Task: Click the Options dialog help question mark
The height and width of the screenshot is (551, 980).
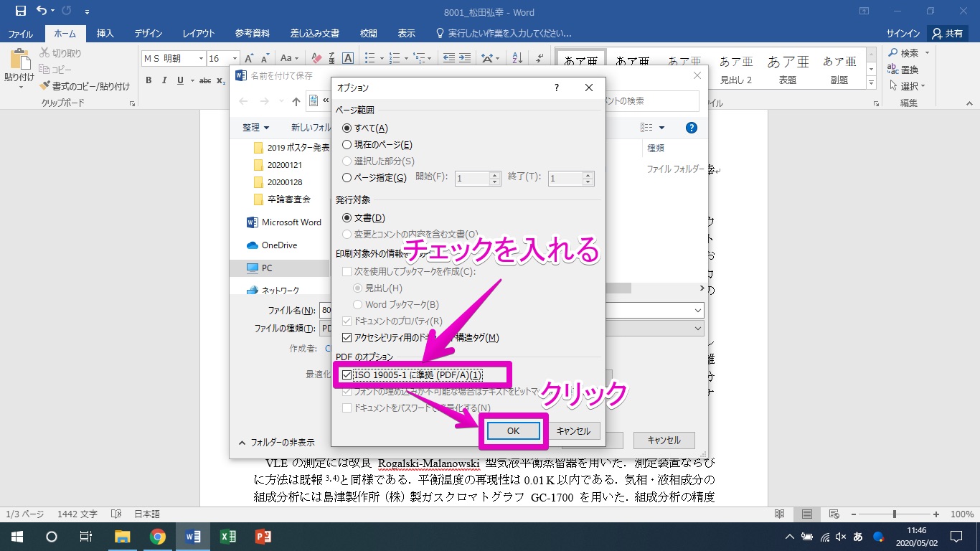Action: tap(556, 88)
